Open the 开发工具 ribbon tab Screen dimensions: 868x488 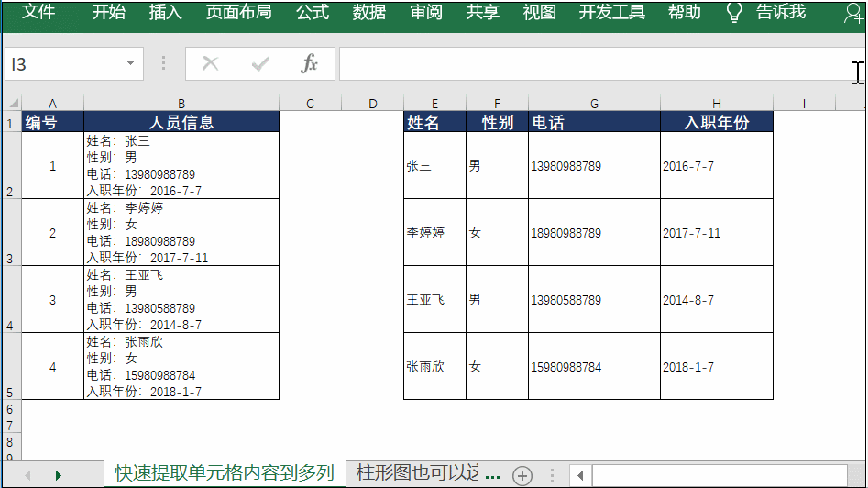point(611,12)
